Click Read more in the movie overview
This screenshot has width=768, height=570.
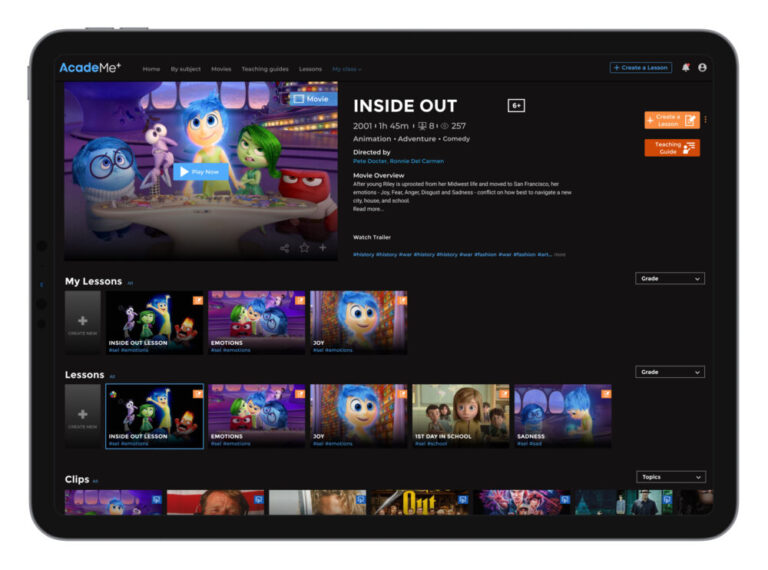point(368,209)
